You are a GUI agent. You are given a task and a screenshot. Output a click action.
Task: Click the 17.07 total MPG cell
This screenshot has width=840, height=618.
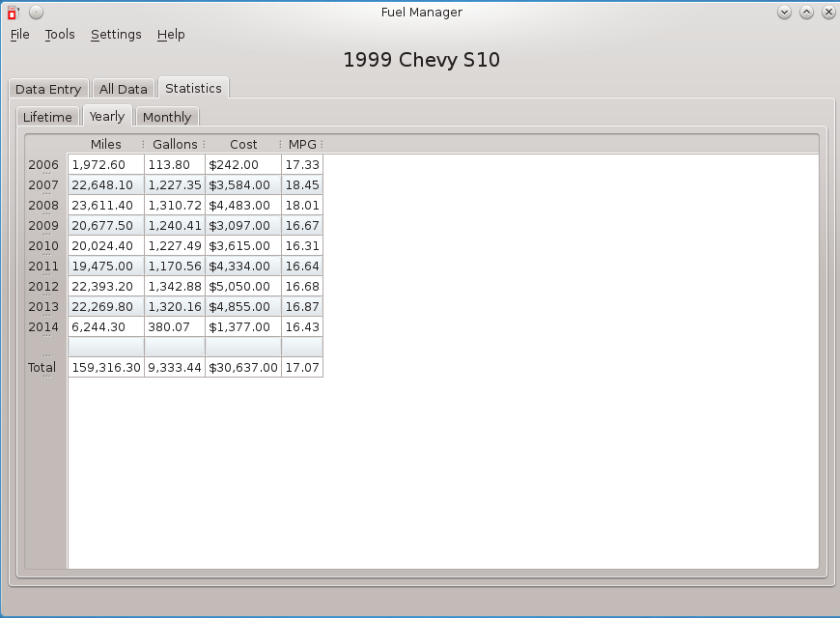[302, 368]
